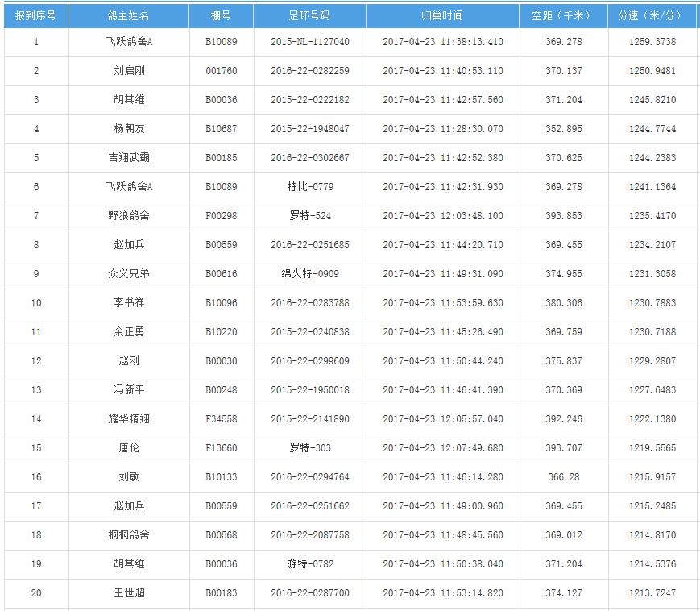The width and height of the screenshot is (700, 611).
Task: Select owner name 杨朝友
Action: pyautogui.click(x=129, y=129)
